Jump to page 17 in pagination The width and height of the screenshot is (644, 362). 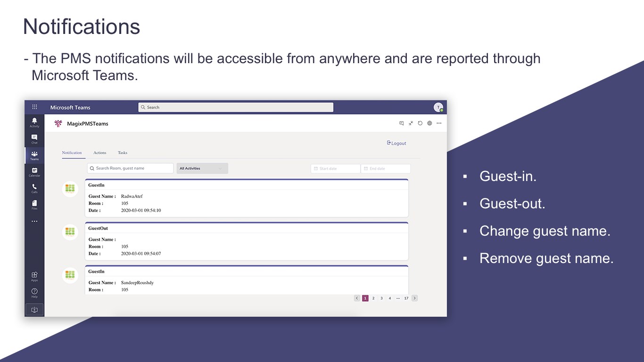tap(406, 298)
